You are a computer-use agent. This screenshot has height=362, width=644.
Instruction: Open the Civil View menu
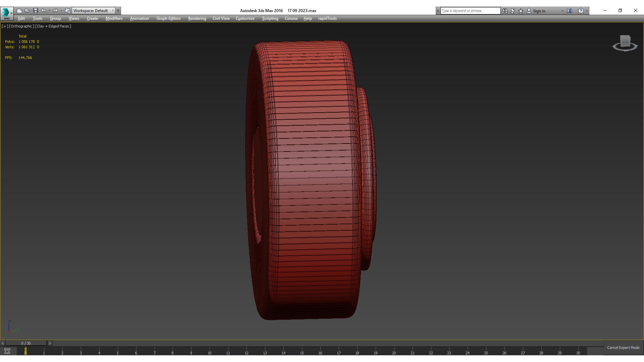pyautogui.click(x=221, y=18)
